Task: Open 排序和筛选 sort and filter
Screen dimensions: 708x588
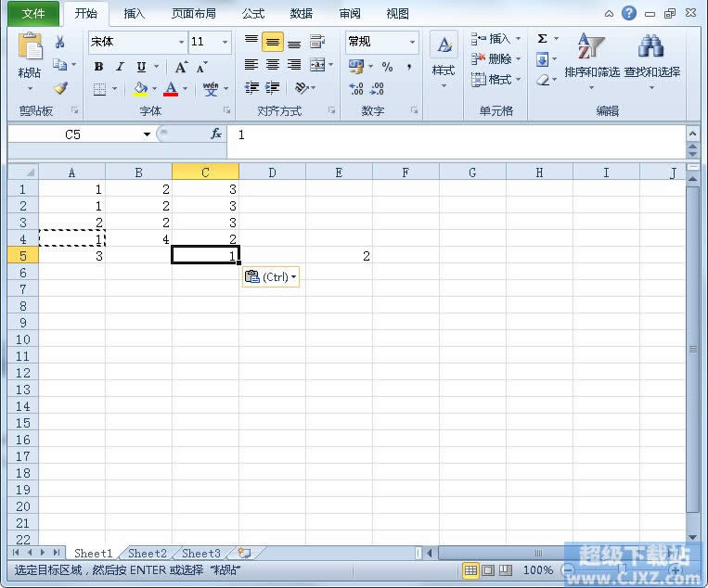Action: [x=591, y=60]
